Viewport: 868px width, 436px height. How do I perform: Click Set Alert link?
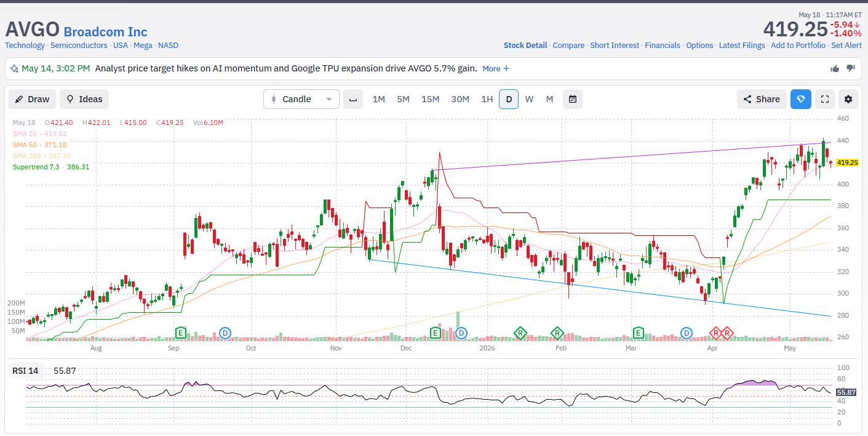[846, 46]
